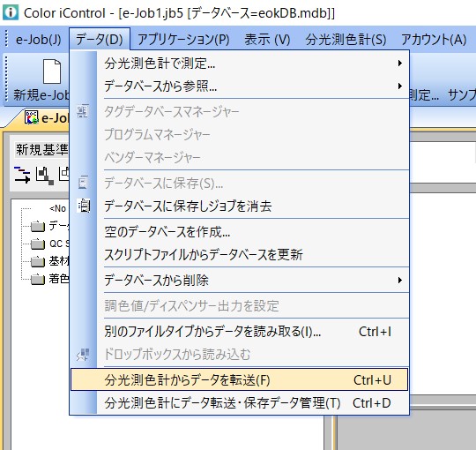This screenshot has width=476, height=450.
Task: Click the arrow-lines toolbar icon under 新規基準
Action: click(22, 175)
